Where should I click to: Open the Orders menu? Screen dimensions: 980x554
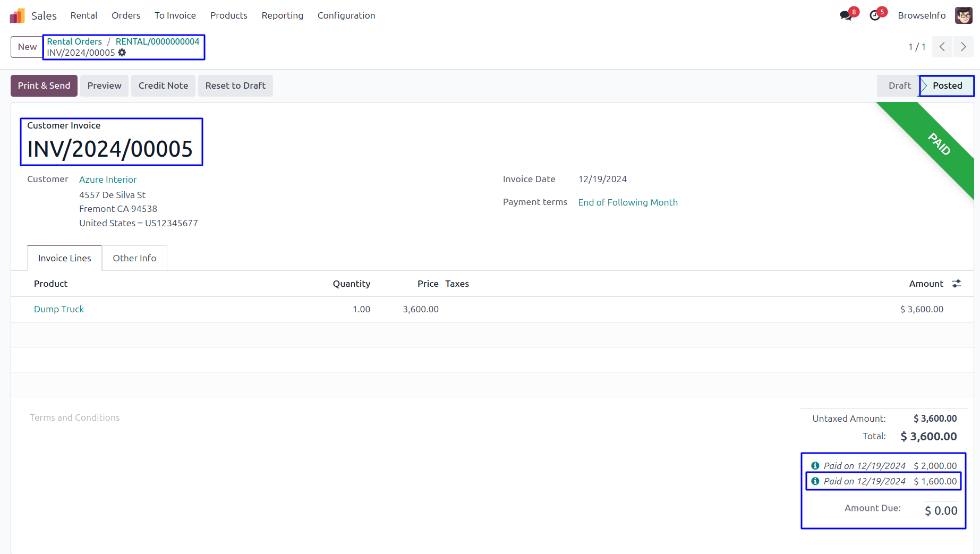(x=126, y=15)
